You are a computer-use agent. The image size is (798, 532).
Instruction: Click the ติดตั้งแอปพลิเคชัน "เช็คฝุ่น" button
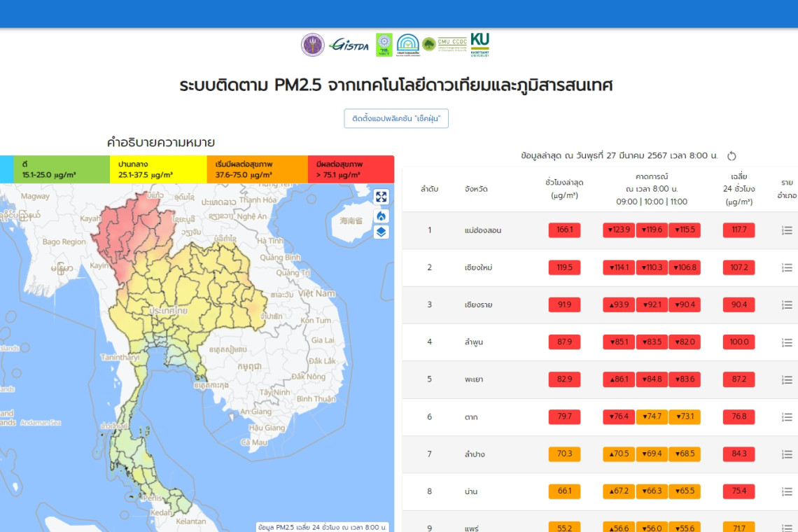(x=396, y=119)
